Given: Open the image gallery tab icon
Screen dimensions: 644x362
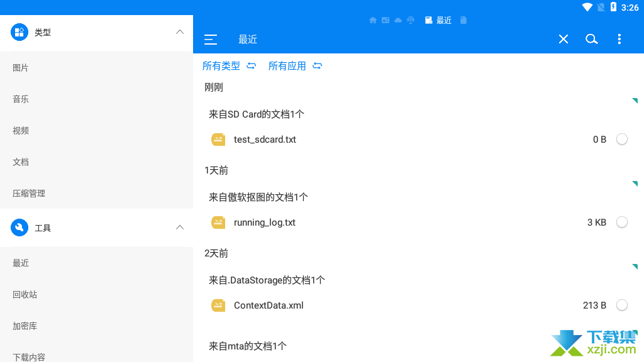Looking at the screenshot, I should pos(386,20).
